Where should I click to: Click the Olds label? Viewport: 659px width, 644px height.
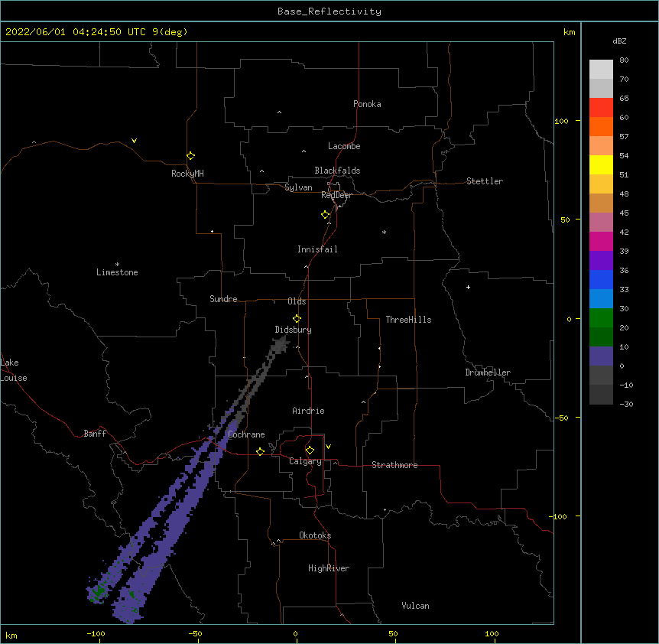(297, 301)
